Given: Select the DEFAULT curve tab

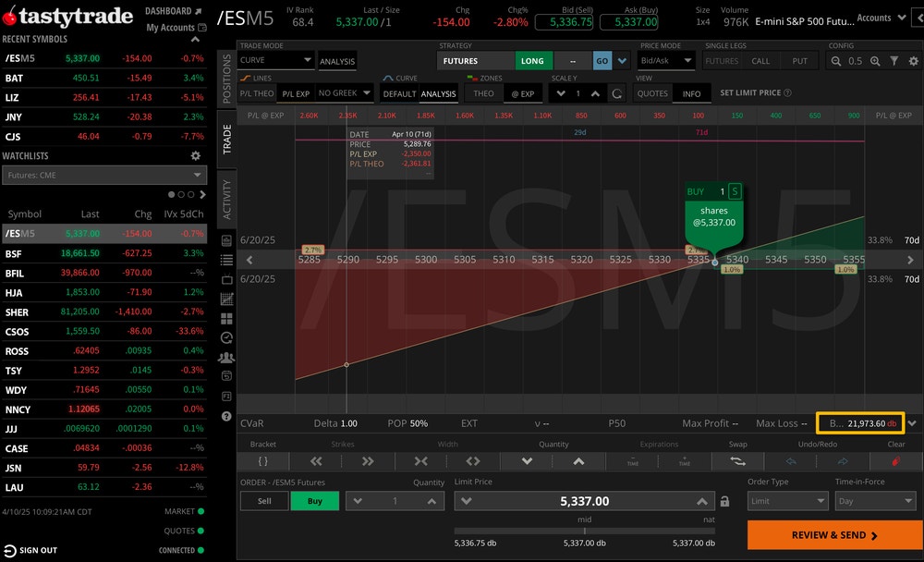Looking at the screenshot, I should pos(399,93).
